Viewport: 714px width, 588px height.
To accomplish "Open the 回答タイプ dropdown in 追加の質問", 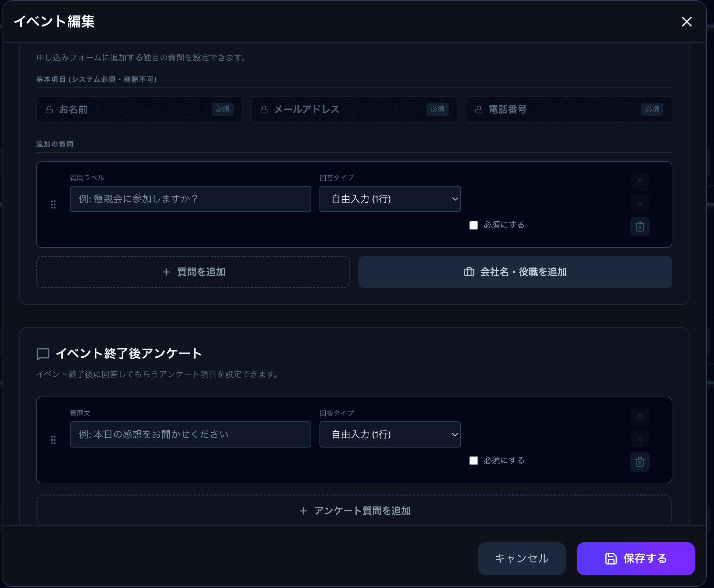I will [390, 199].
